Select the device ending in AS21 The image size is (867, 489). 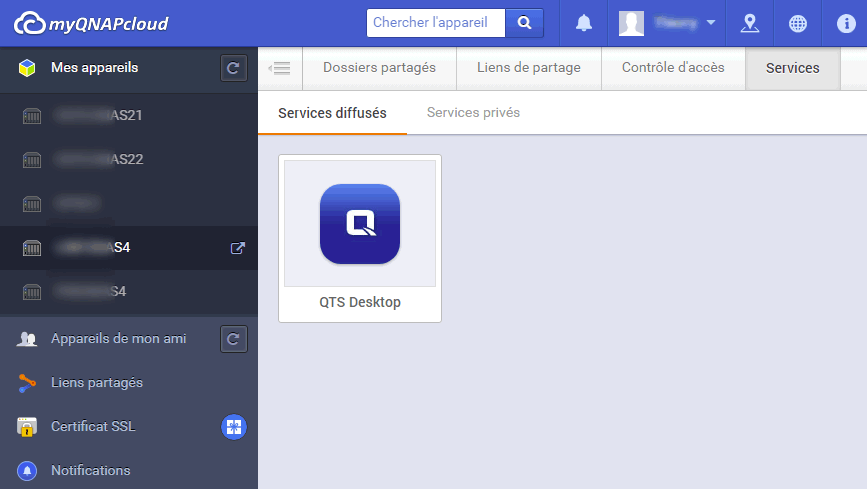click(98, 115)
